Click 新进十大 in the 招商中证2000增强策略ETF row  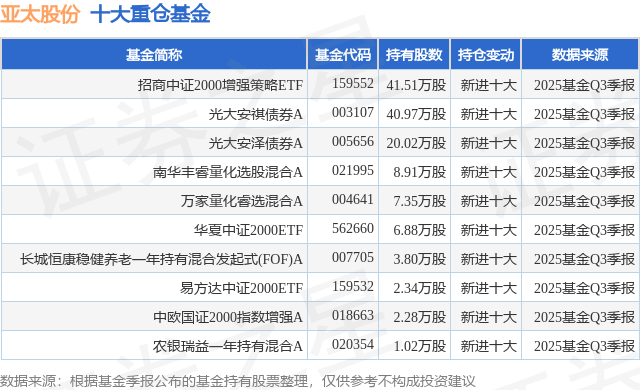coord(489,85)
